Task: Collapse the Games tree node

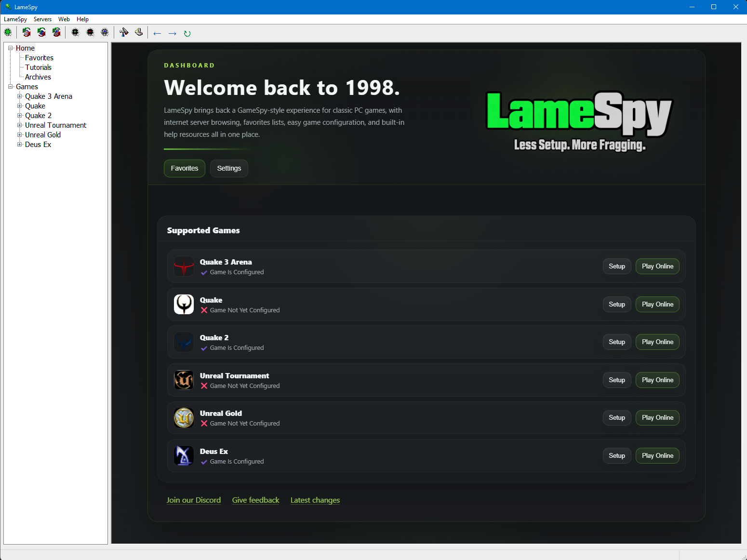Action: 10,87
